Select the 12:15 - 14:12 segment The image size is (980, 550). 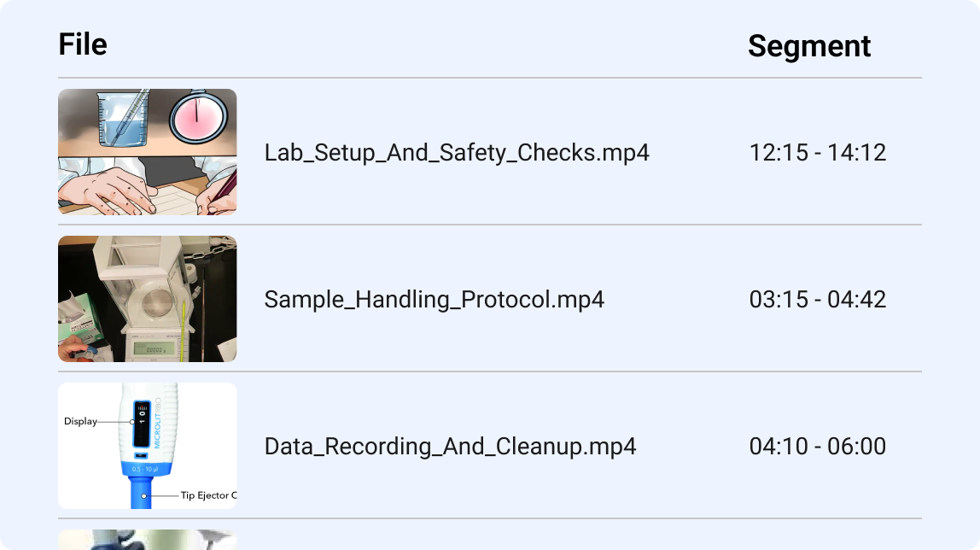[817, 153]
